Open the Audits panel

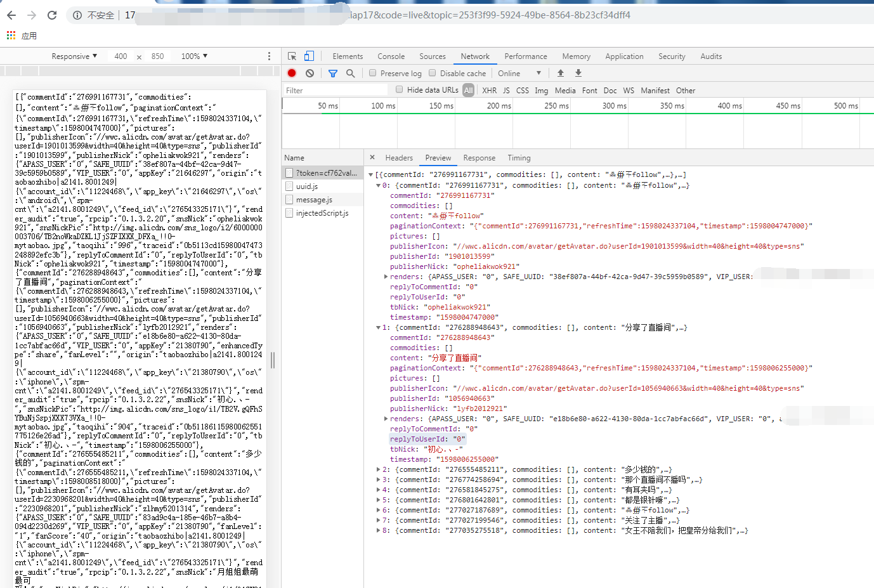(711, 56)
